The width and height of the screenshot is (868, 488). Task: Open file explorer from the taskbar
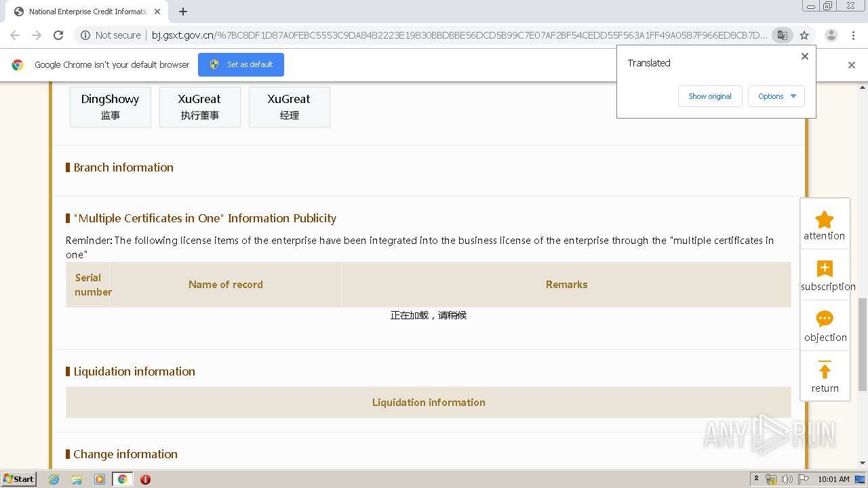(77, 479)
